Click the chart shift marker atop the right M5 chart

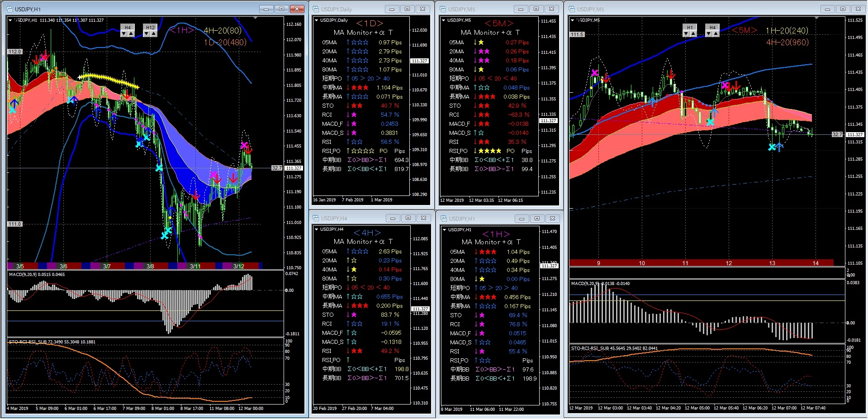coord(816,18)
